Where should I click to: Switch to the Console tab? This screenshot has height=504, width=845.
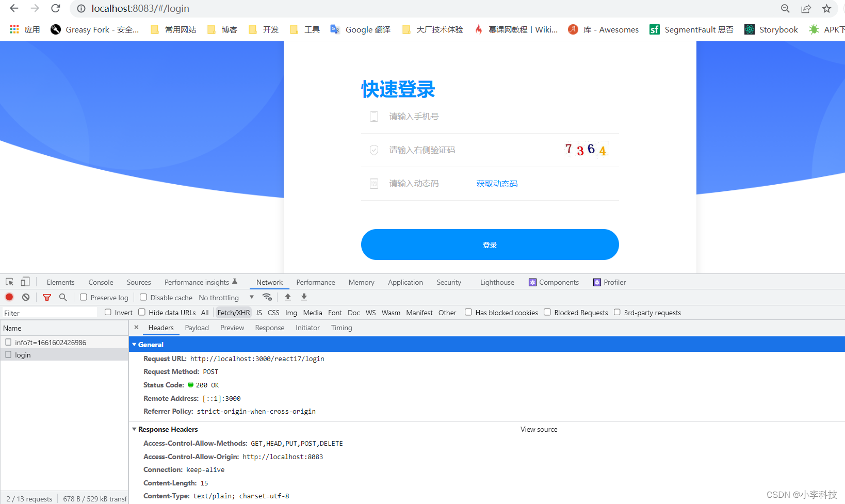101,282
